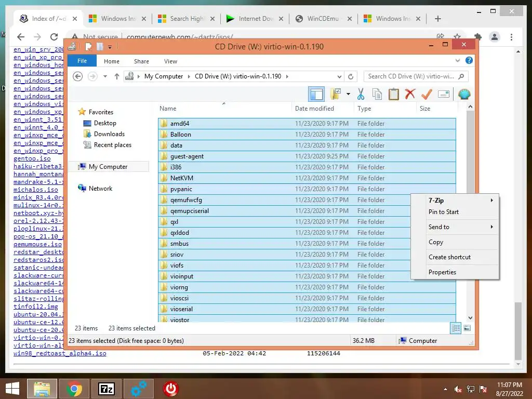
Task: Expand the ribbon chevron
Action: tap(457, 61)
